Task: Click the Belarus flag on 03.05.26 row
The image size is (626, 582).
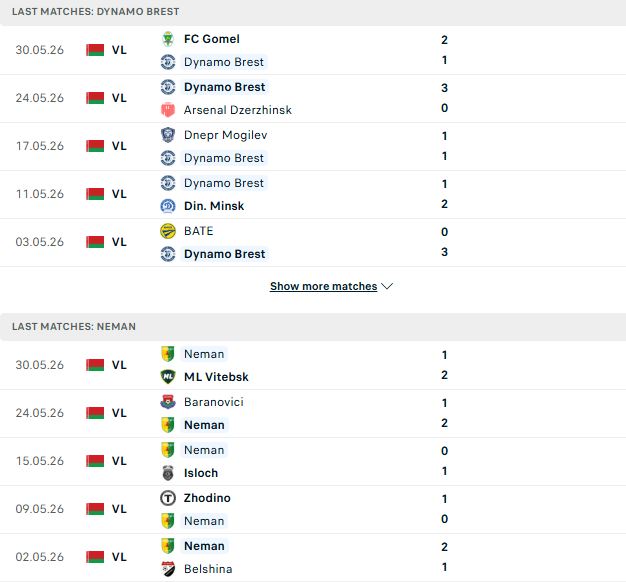Action: point(95,242)
